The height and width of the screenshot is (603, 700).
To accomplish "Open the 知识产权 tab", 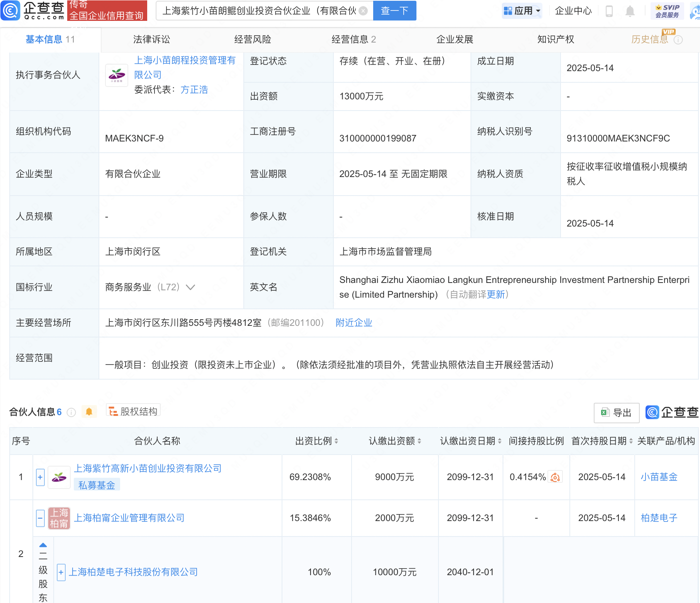I will pos(556,39).
